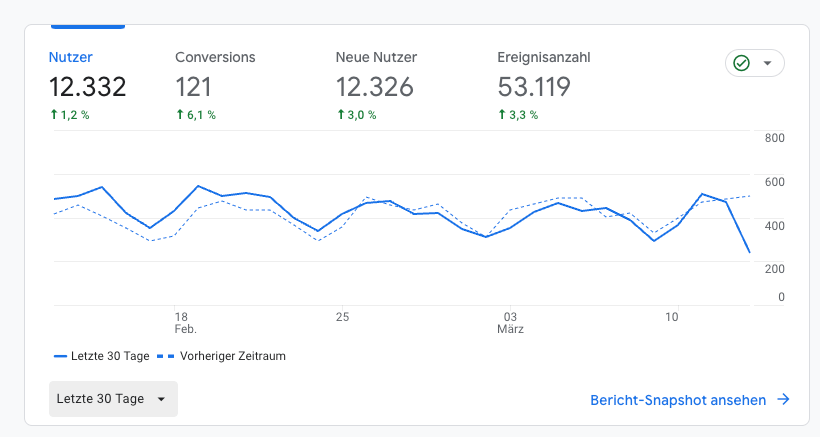Click the 10 axis date label
The height and width of the screenshot is (437, 820).
671,317
